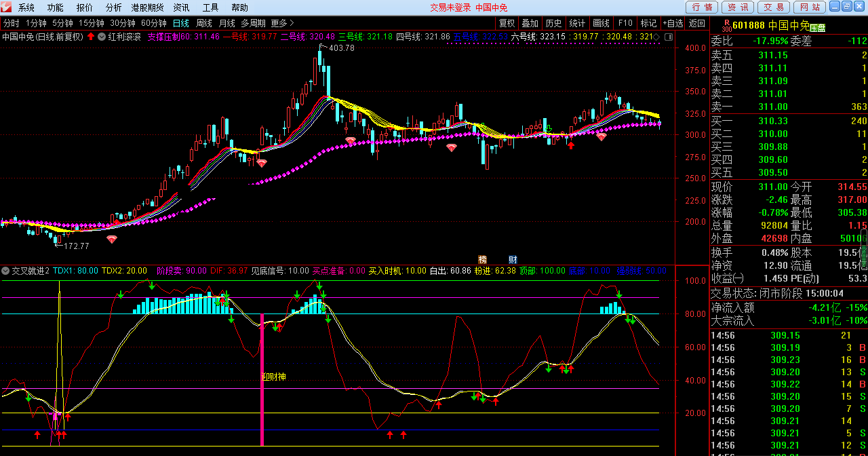Click the red up arrow beside 中国中免 title
The width and height of the screenshot is (868, 456).
(91, 37)
